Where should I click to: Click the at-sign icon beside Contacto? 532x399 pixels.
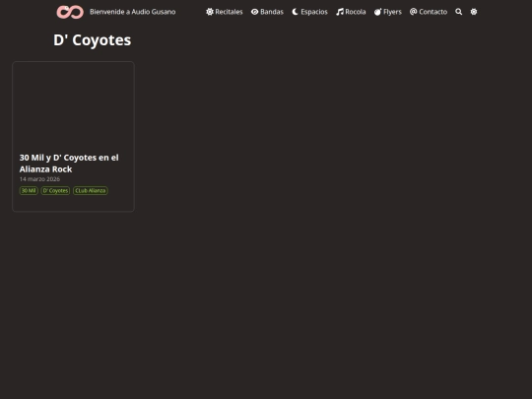coord(413,12)
